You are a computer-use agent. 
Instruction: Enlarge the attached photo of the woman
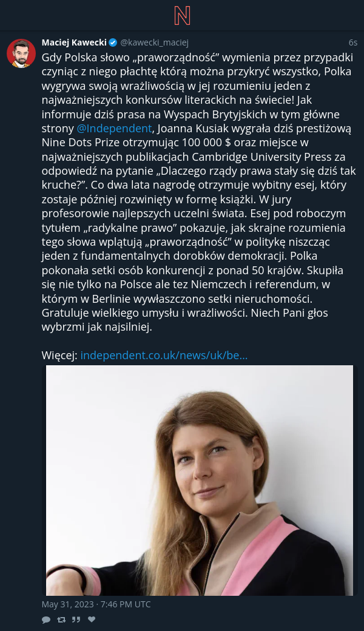(200, 480)
